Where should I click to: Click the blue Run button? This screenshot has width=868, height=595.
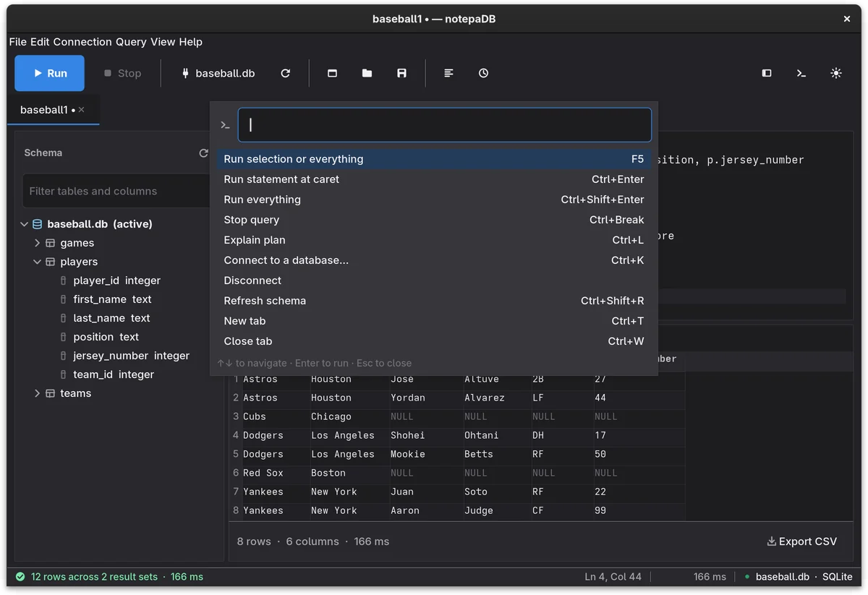pos(50,73)
